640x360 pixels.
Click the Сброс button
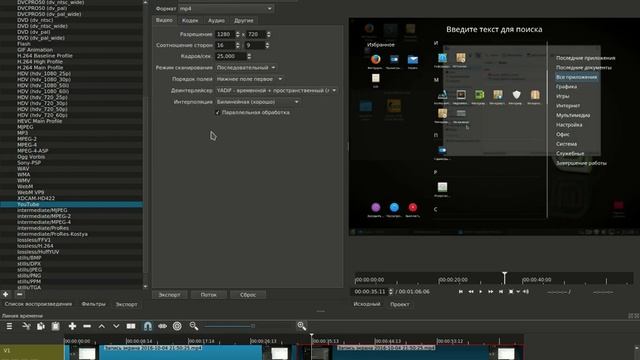click(248, 295)
